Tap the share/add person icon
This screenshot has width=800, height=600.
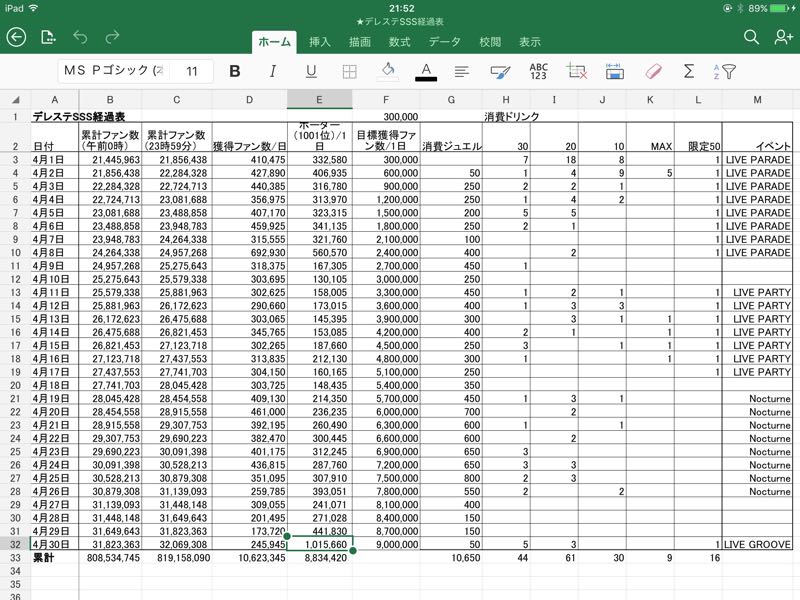(783, 37)
